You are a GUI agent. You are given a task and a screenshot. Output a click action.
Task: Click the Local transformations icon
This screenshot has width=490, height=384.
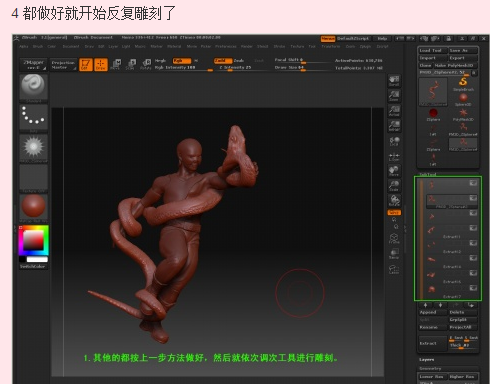click(x=394, y=141)
